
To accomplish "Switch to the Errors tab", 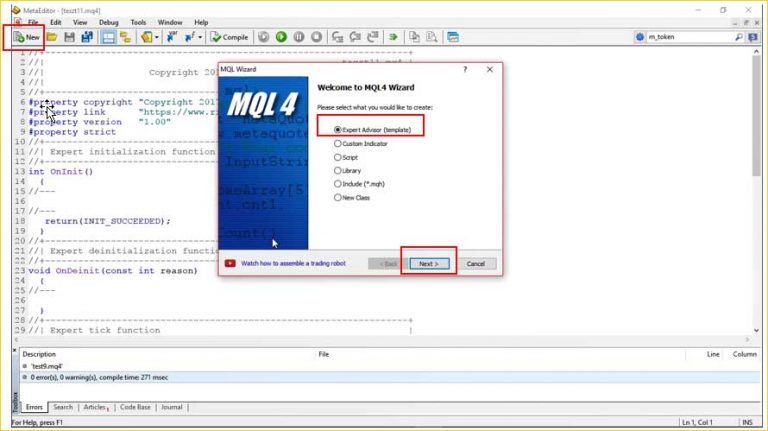I will pyautogui.click(x=34, y=407).
